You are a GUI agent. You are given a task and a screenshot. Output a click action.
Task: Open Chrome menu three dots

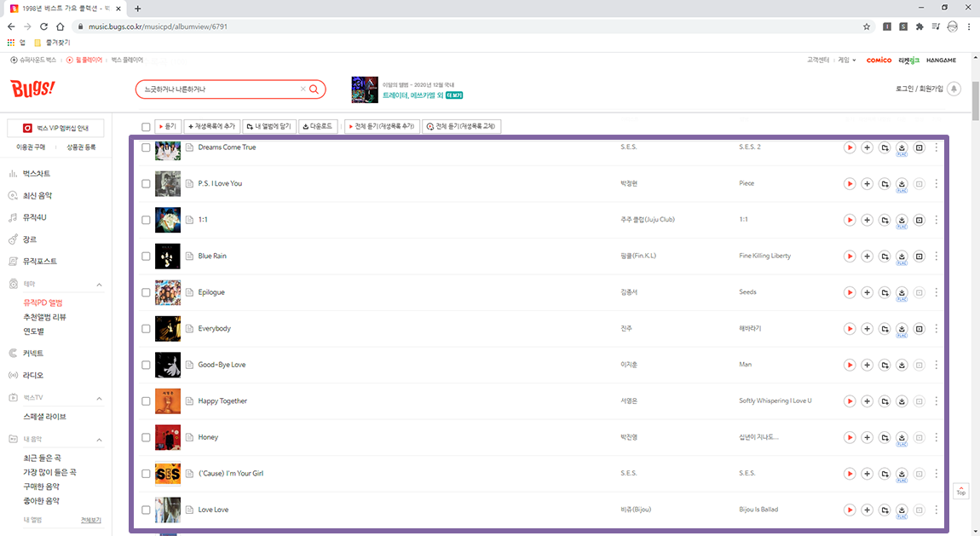969,27
